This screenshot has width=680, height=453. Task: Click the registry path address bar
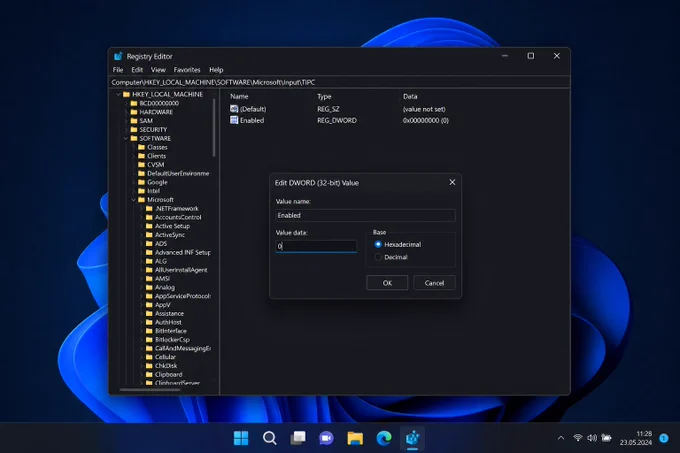tap(339, 82)
